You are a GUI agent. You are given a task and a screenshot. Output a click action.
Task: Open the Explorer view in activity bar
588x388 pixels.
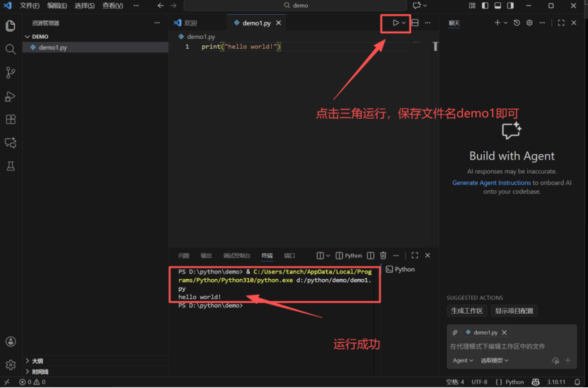click(x=11, y=26)
